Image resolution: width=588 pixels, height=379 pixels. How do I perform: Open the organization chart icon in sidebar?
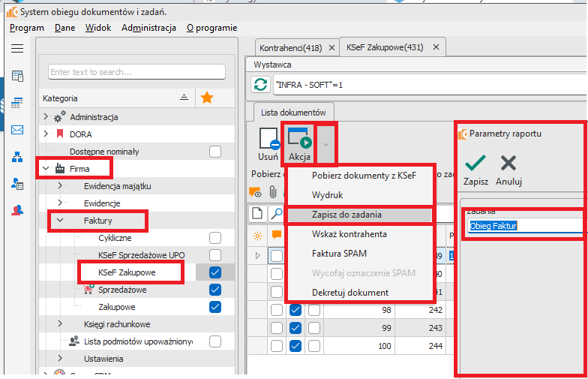(16, 157)
